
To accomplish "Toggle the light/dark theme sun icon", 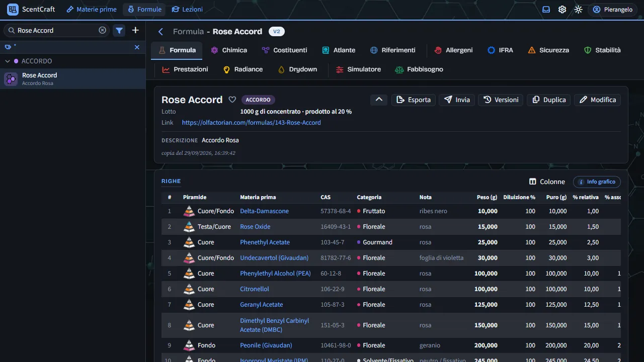I will (x=579, y=10).
